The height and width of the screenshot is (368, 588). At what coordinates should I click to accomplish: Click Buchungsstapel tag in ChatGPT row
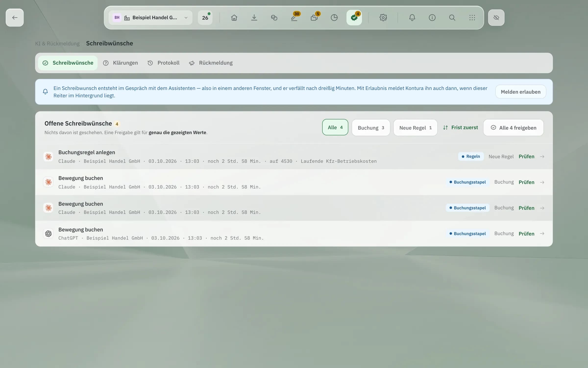pos(467,234)
